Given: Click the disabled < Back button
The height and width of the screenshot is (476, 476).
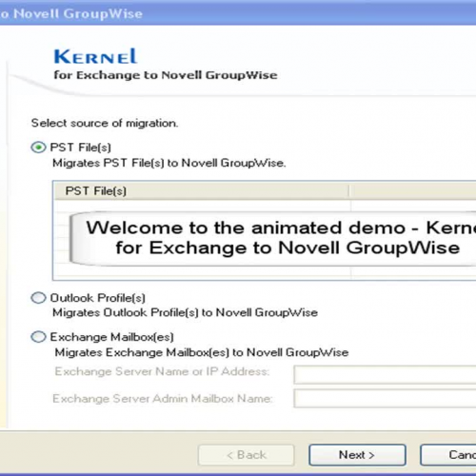Looking at the screenshot, I should (x=247, y=455).
